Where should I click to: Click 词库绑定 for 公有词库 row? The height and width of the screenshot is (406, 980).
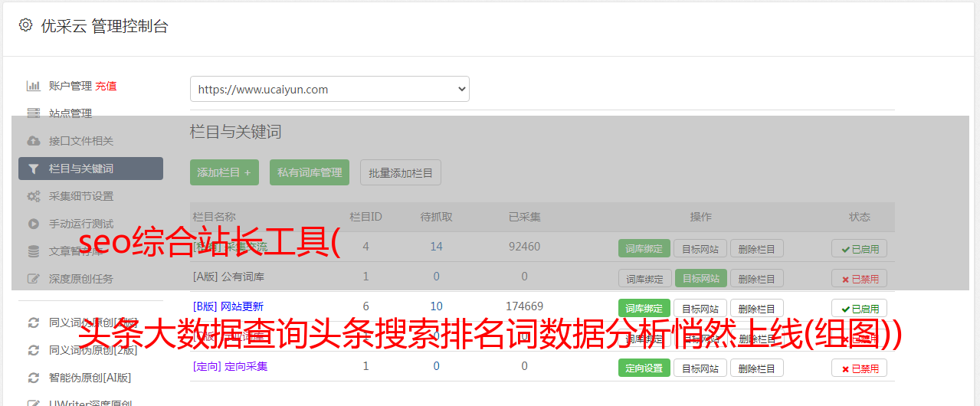pyautogui.click(x=644, y=278)
